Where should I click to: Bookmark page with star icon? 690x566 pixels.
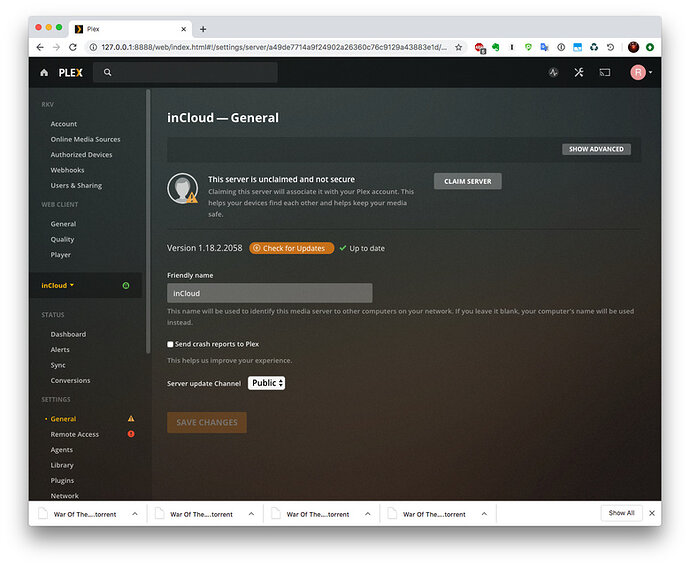pos(459,47)
